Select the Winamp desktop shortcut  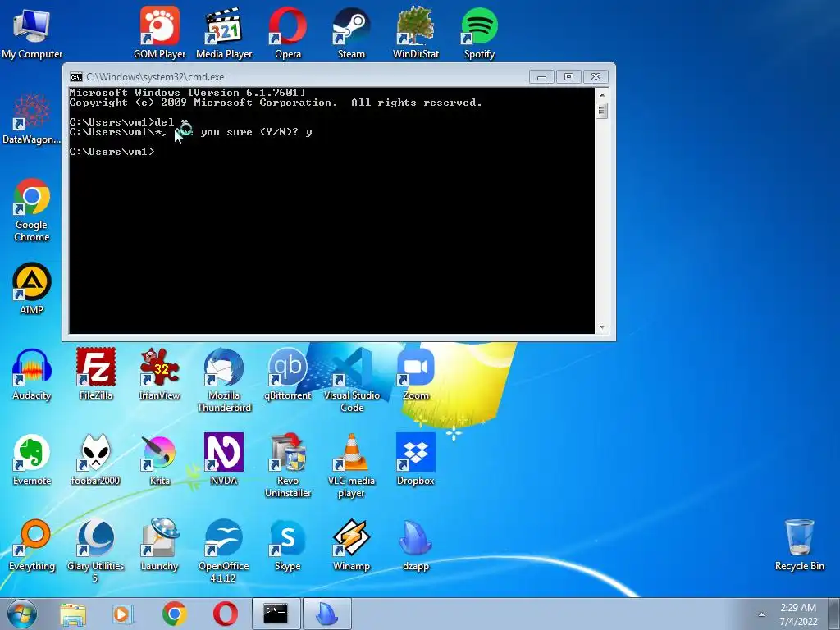click(351, 546)
